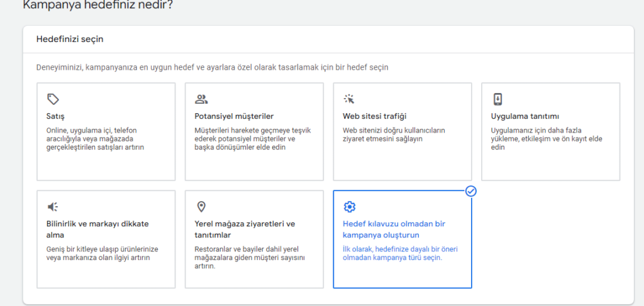Pick the Web sitesi trafiği goal title
This screenshot has height=306, width=644.
click(x=375, y=116)
